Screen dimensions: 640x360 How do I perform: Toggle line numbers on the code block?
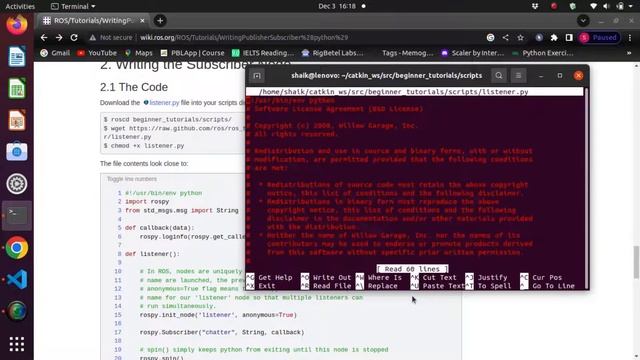(x=132, y=179)
